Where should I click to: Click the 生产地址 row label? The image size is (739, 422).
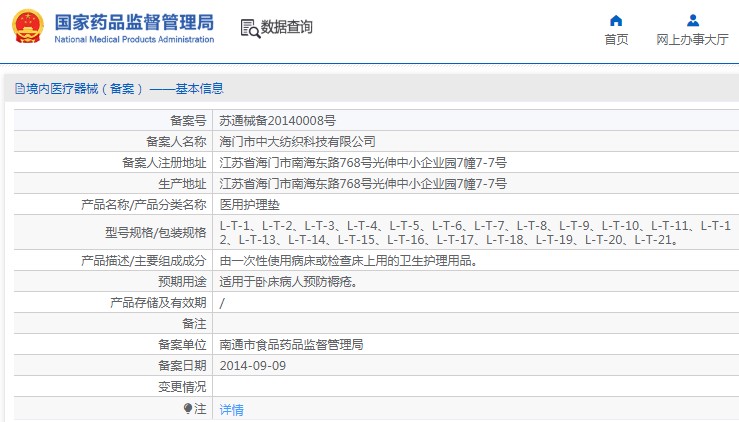pyautogui.click(x=182, y=183)
